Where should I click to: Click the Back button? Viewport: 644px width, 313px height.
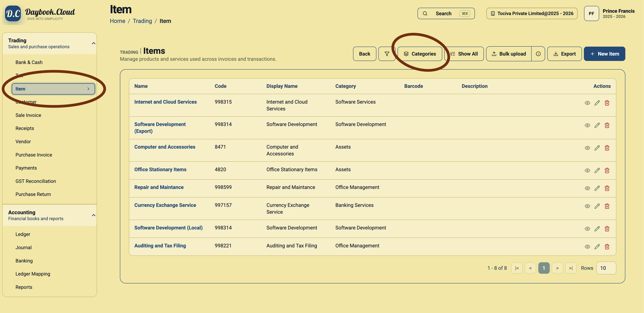(365, 54)
